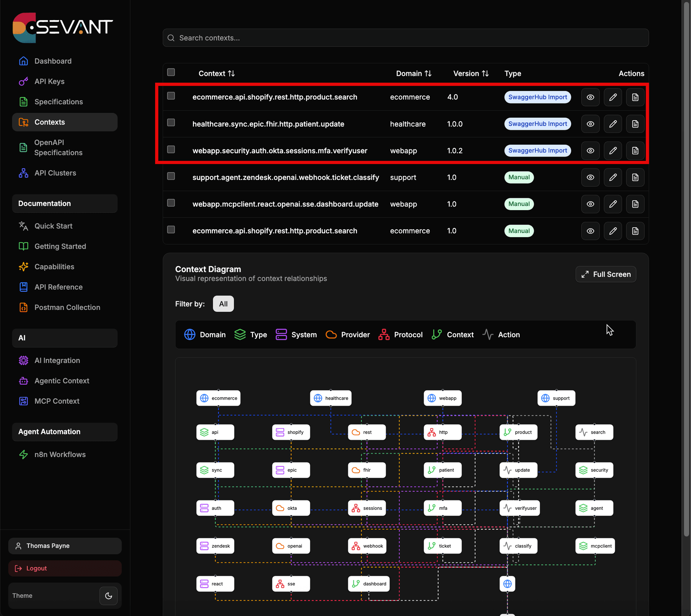Open API Clusters in sidebar
The height and width of the screenshot is (616, 691).
[x=65, y=173]
